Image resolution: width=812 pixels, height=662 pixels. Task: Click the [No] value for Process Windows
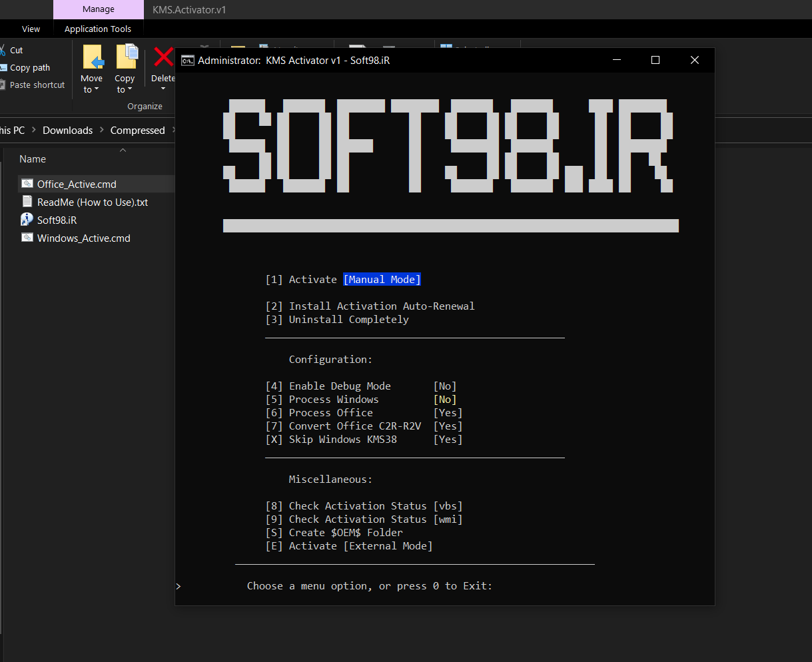coord(445,400)
